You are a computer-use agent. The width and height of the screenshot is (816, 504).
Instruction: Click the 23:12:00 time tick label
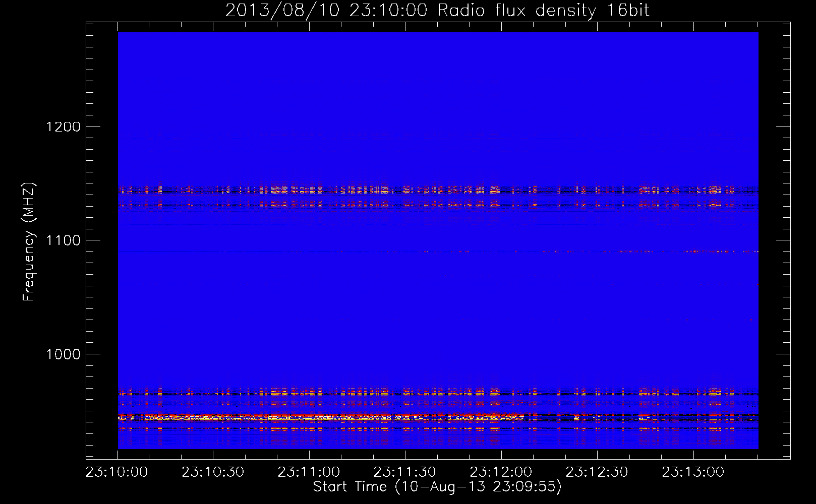pos(501,472)
